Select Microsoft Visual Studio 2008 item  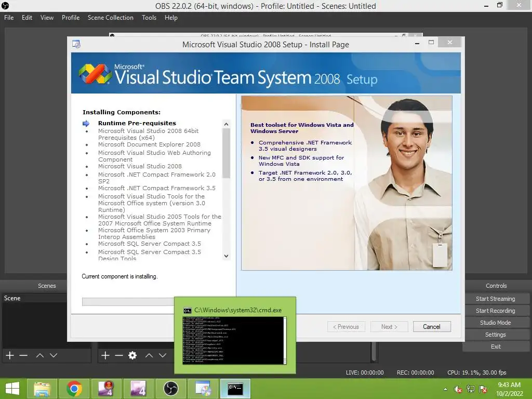[x=140, y=166]
